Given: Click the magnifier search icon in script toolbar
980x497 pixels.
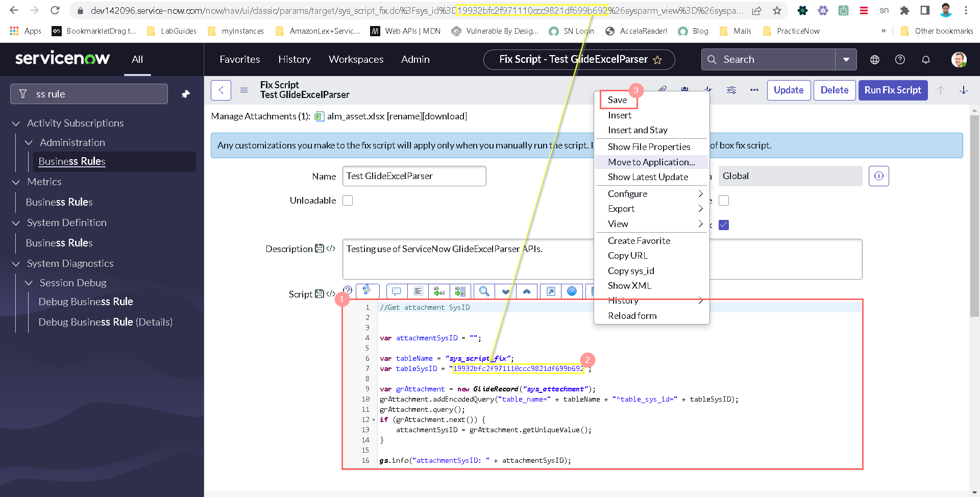Looking at the screenshot, I should [x=484, y=291].
